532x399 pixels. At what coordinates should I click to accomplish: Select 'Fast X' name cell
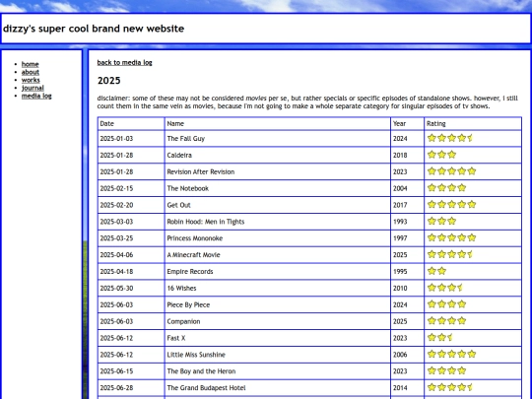pos(278,338)
